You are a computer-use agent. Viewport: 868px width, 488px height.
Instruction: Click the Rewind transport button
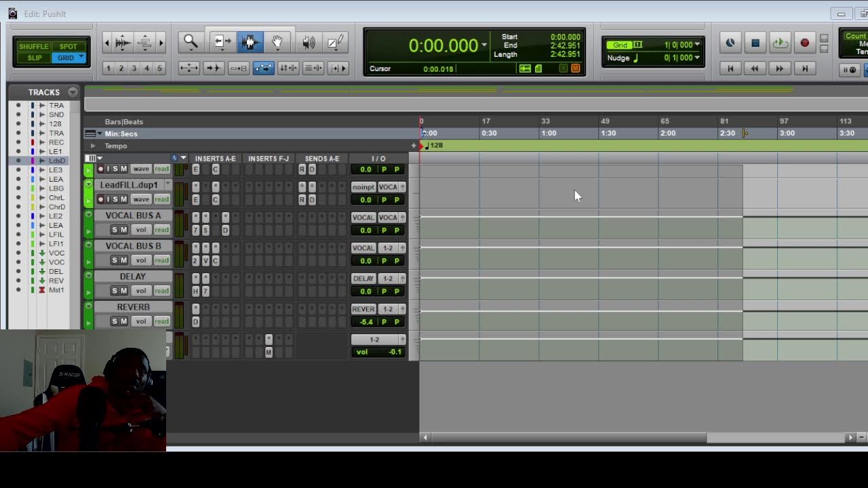tap(755, 68)
